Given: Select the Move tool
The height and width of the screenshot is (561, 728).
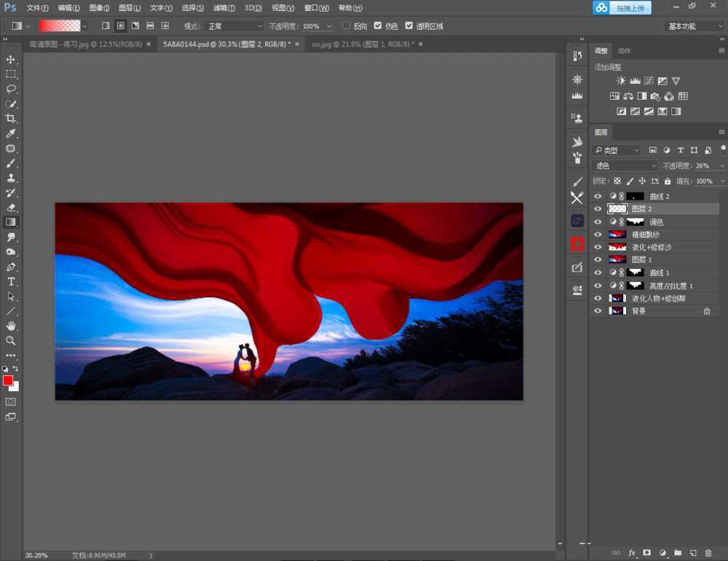Looking at the screenshot, I should pos(11,59).
